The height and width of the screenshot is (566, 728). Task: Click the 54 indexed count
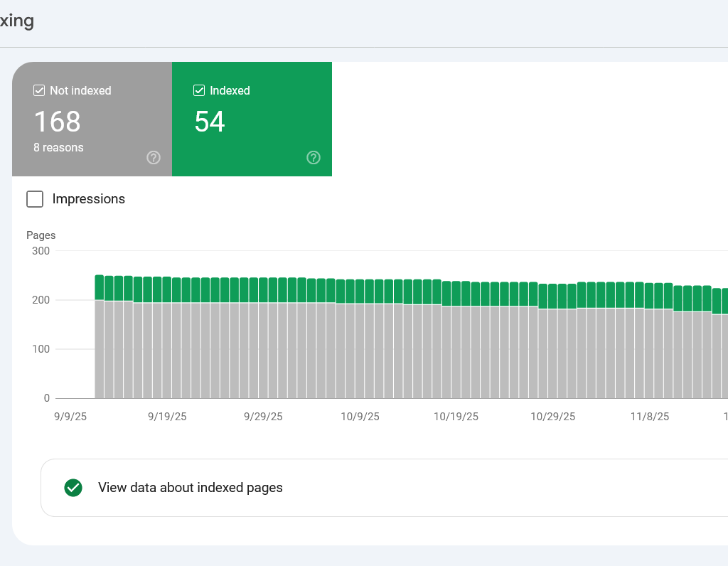[x=210, y=122]
